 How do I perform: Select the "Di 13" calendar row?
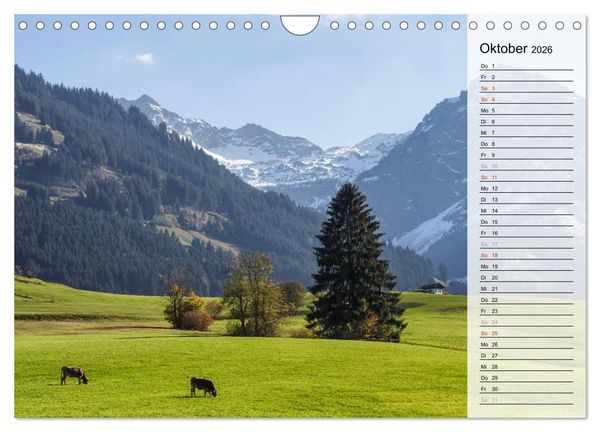pos(526,199)
